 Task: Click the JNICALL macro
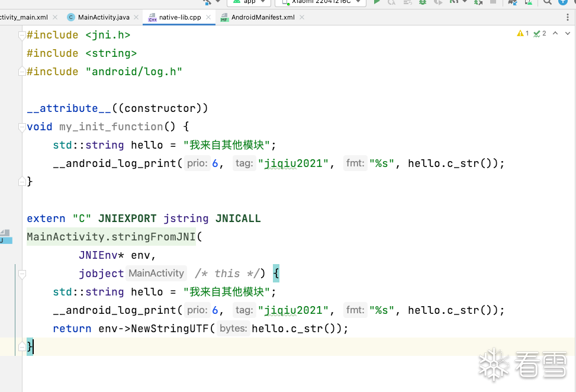point(238,219)
